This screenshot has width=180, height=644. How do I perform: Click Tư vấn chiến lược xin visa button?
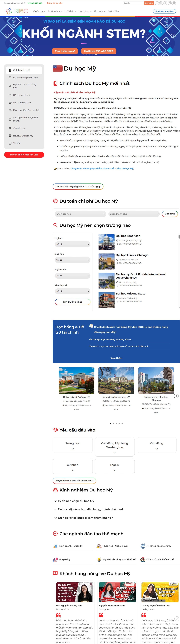point(24,155)
